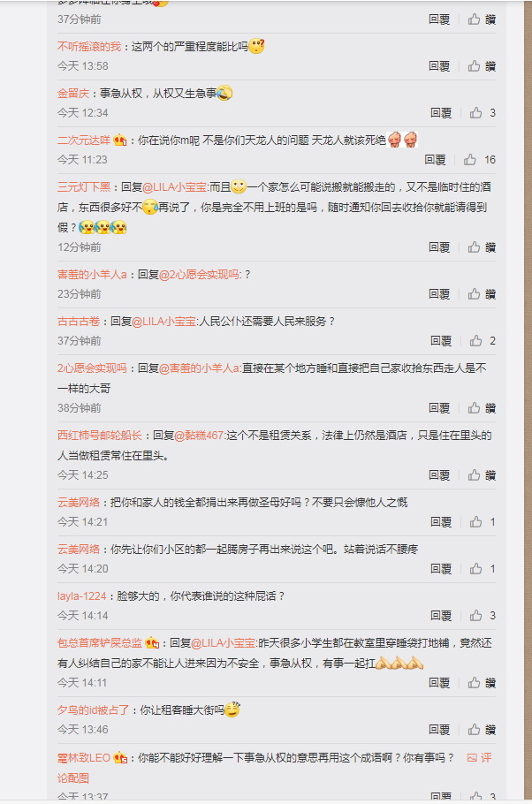Screen dimensions: 532x804
Task: Open the 评论配图 comment image link
Action: pos(72,777)
